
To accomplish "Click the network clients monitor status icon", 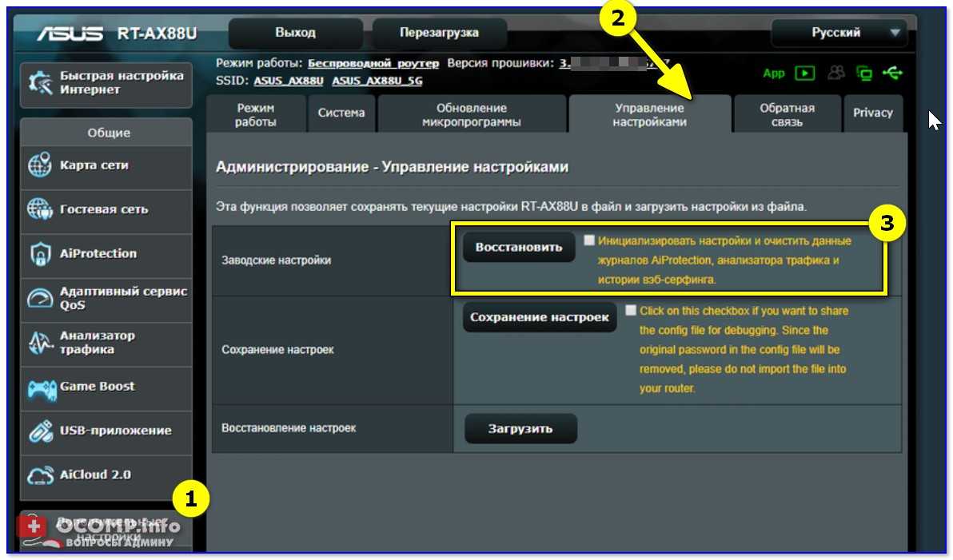I will tap(864, 73).
